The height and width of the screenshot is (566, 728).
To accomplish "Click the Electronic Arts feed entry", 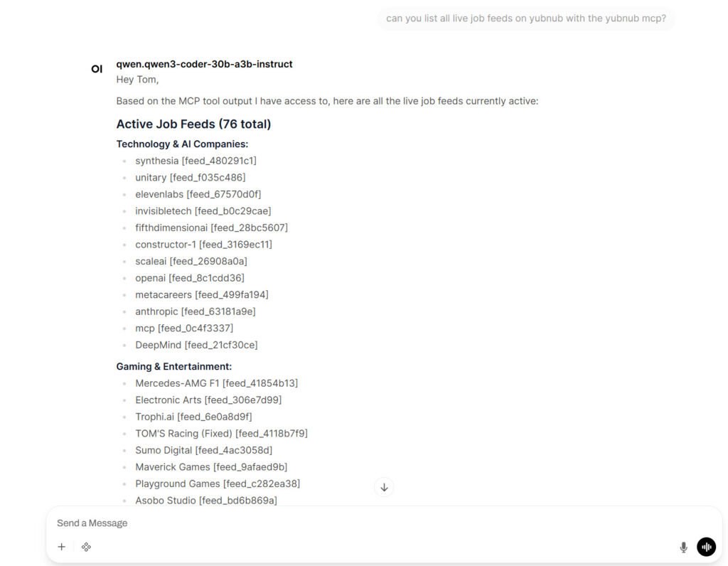I will [208, 400].
